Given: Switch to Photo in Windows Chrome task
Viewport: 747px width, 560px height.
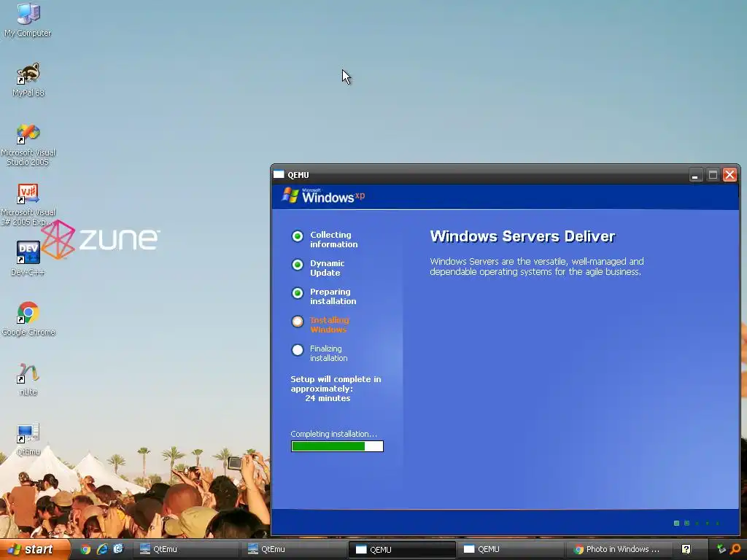Looking at the screenshot, I should pyautogui.click(x=618, y=549).
